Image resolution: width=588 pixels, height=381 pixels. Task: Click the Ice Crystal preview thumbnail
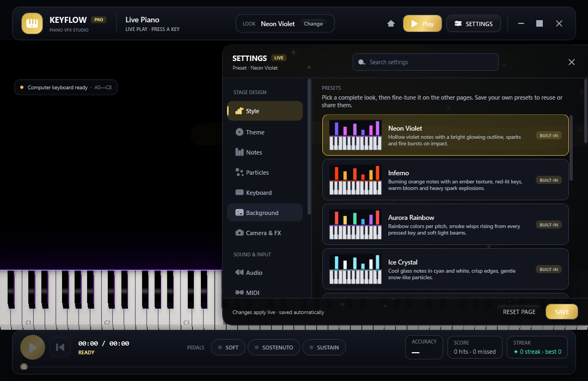[x=356, y=269]
